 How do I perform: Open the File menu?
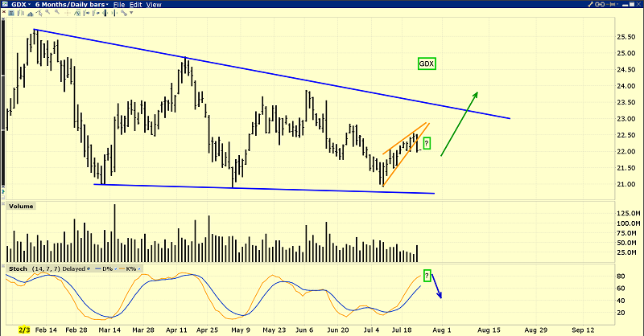click(119, 5)
